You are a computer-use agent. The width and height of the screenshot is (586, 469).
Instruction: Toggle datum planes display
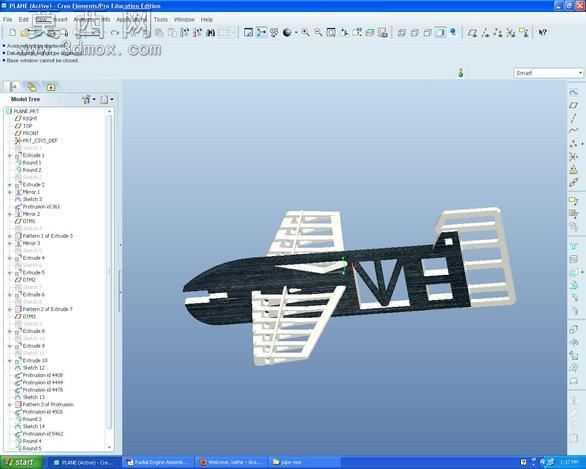click(472, 33)
